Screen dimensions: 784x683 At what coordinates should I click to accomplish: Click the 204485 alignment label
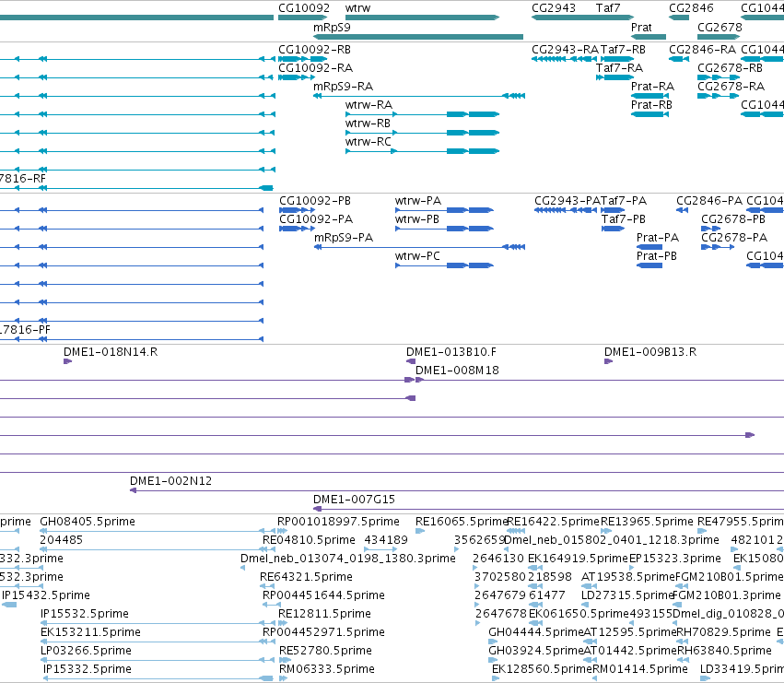pyautogui.click(x=62, y=540)
